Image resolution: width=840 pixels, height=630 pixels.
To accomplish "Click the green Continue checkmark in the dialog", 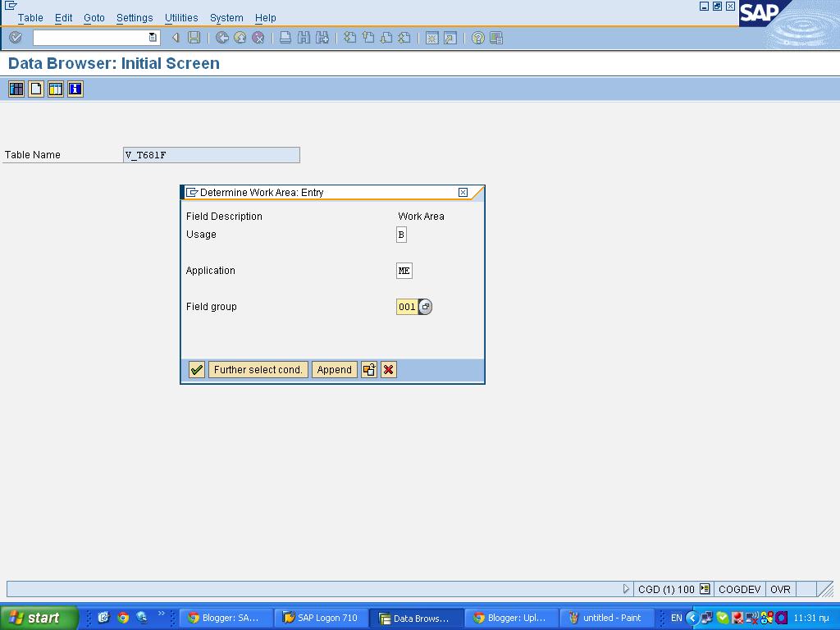I will [x=196, y=369].
